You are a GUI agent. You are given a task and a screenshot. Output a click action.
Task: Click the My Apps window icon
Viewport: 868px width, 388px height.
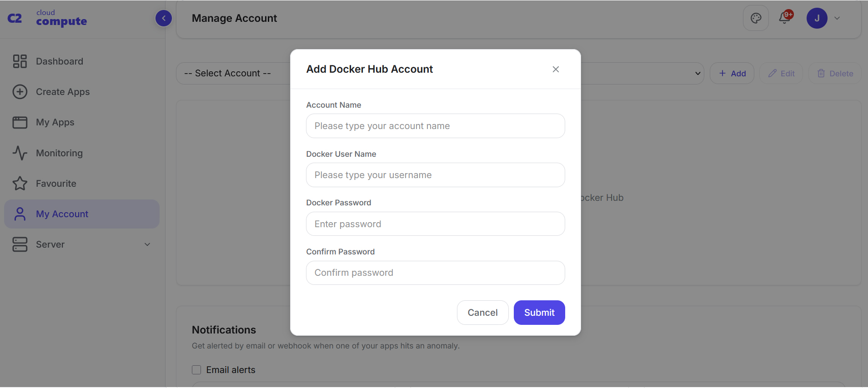[x=20, y=122]
